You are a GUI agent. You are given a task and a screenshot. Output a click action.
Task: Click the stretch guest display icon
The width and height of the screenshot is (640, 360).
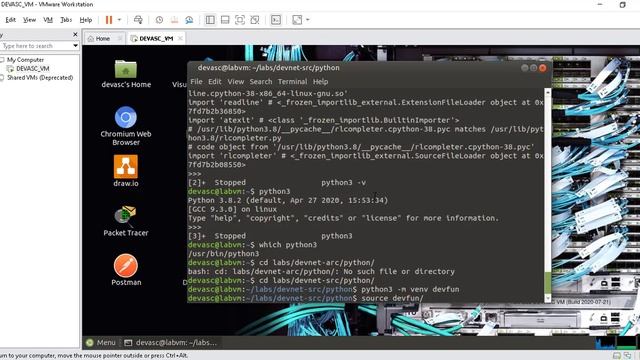click(297, 20)
